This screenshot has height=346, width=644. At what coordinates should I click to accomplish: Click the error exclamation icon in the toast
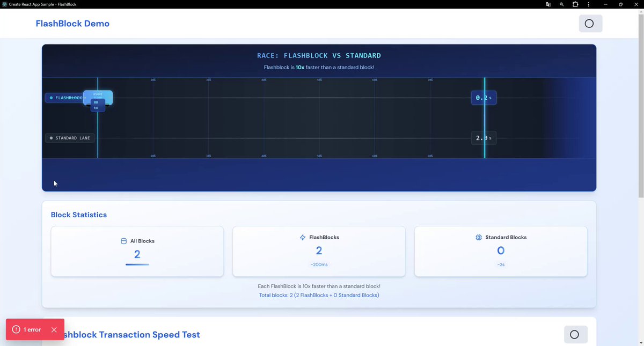[16, 329]
